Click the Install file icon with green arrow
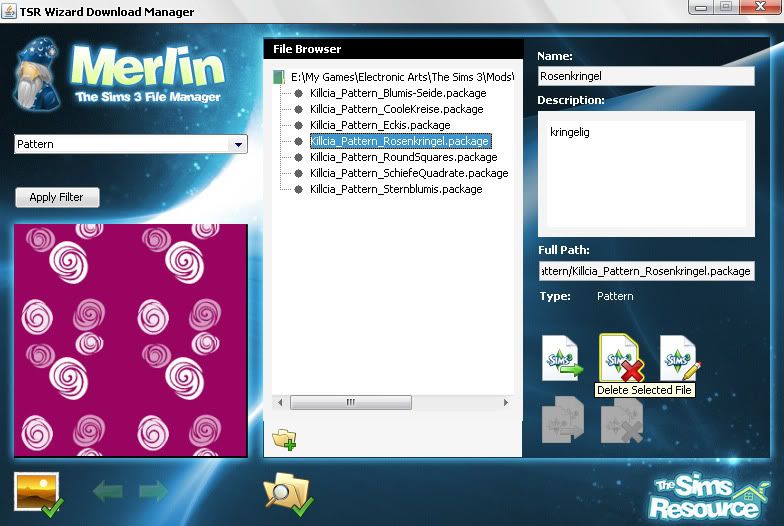This screenshot has height=526, width=784. (562, 358)
